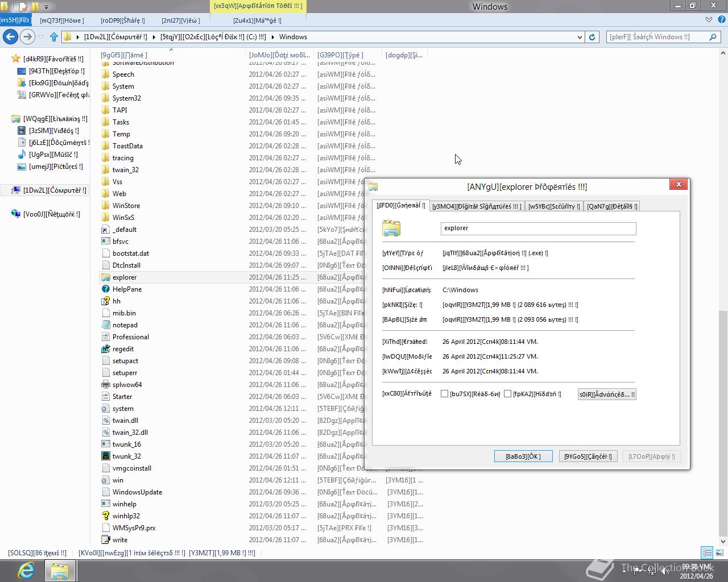Sort by the Type column header
Viewport: 728px width, 582px height.
pyautogui.click(x=348, y=55)
